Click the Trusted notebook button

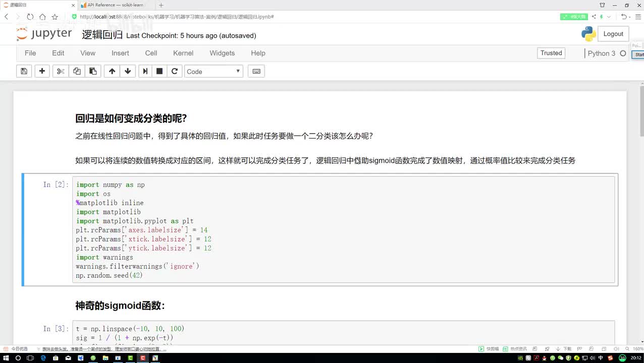(x=551, y=53)
